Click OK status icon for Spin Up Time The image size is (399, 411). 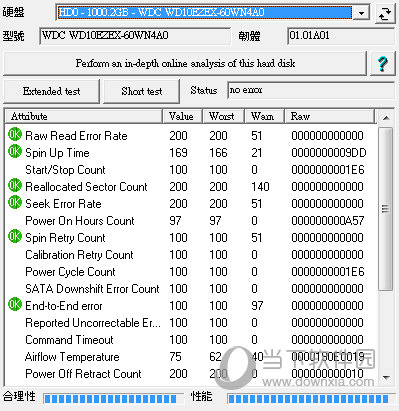(15, 151)
